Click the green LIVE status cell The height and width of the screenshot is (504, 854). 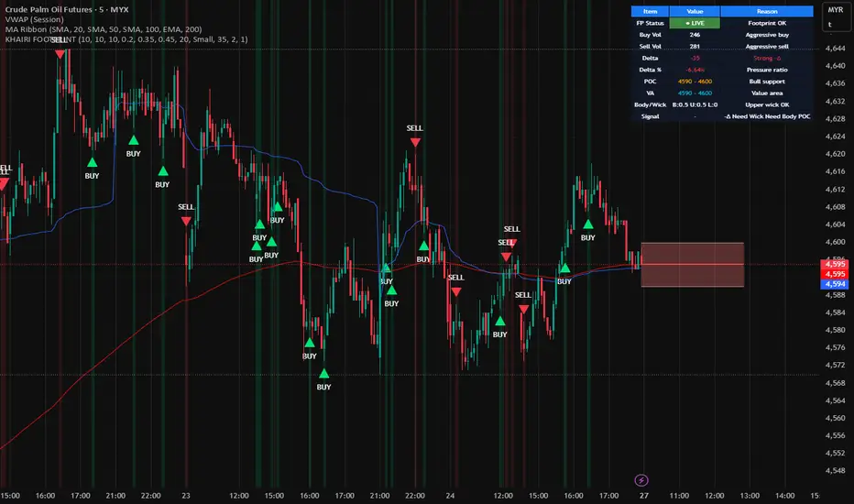click(x=695, y=23)
